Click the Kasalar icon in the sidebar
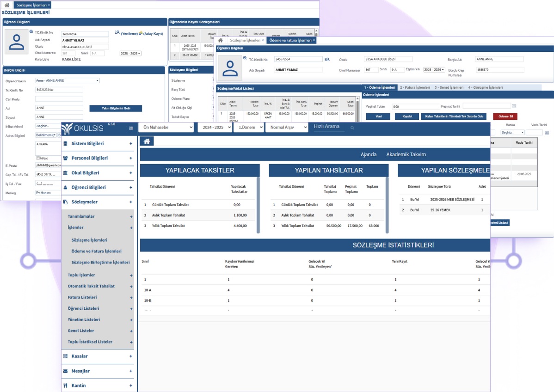Screen dimensions: 554x392 pos(66,356)
